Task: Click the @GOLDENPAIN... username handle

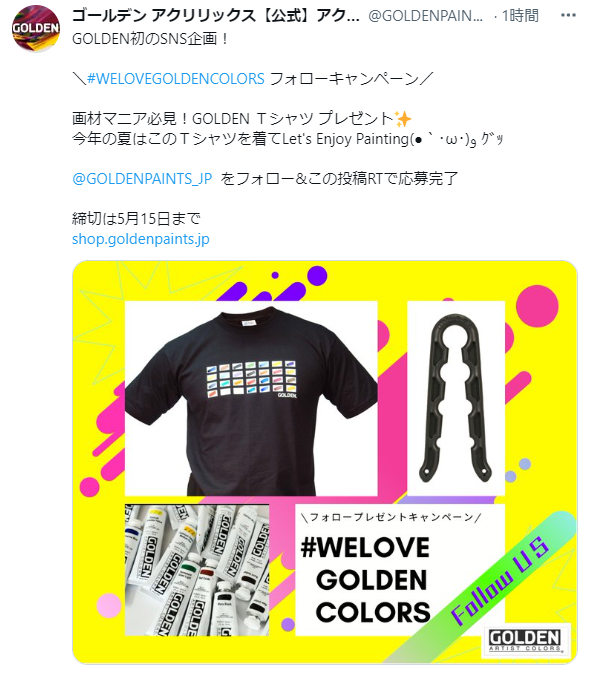Action: [426, 16]
